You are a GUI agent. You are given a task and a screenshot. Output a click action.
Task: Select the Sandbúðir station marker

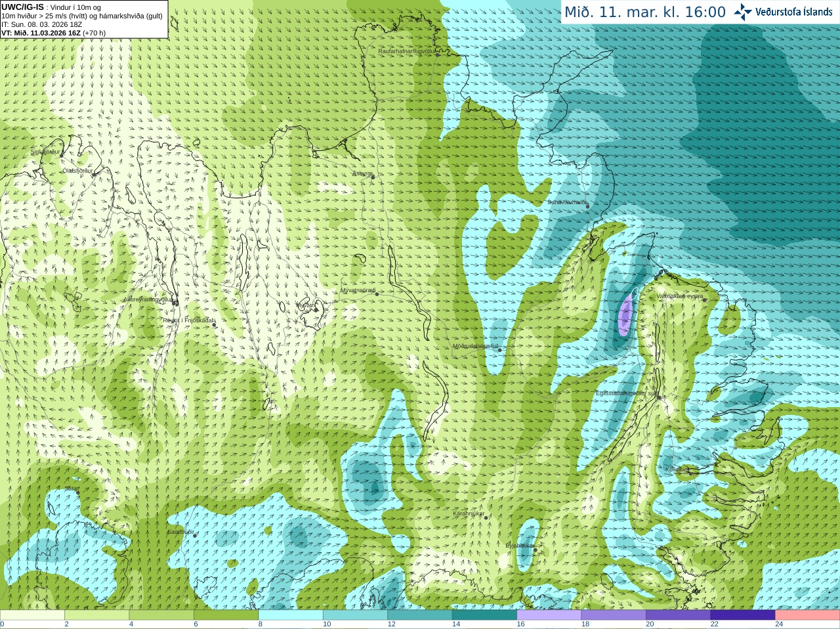click(195, 535)
